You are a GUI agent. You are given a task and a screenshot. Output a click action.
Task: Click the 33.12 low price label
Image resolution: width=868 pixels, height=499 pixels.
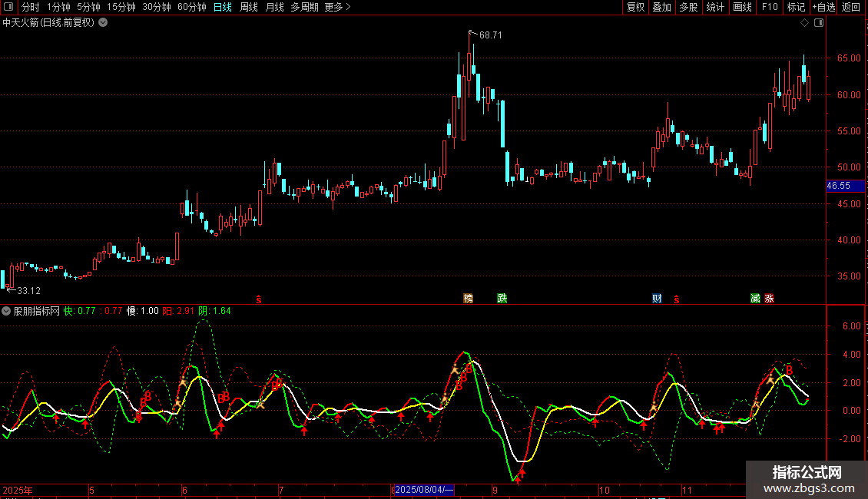pos(28,290)
